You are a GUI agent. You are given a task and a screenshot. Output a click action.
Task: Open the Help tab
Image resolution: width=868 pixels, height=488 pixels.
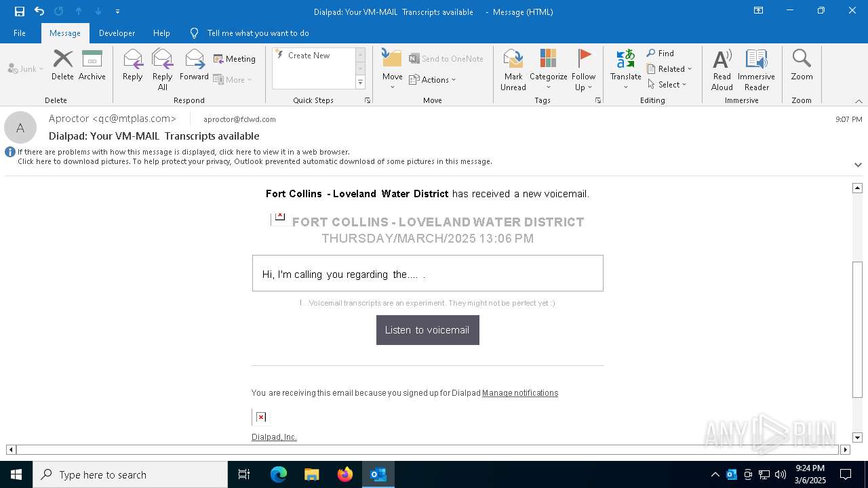(x=161, y=33)
